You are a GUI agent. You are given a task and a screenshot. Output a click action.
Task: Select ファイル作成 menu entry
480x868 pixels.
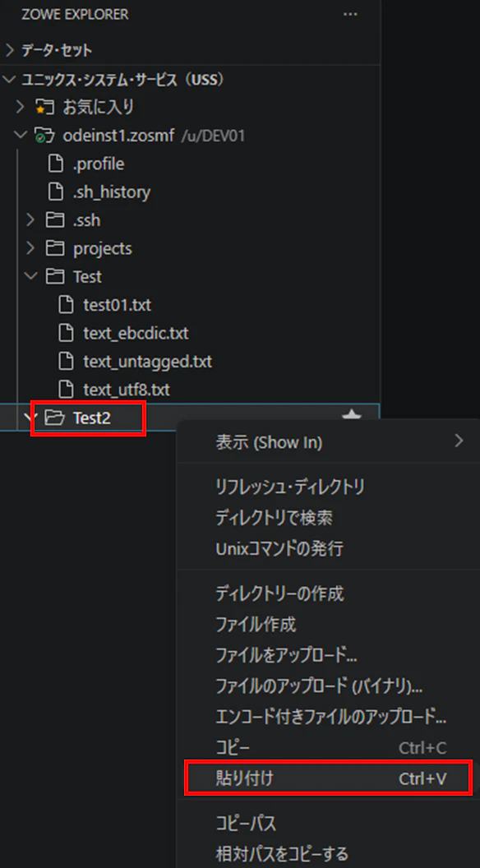pyautogui.click(x=328, y=625)
